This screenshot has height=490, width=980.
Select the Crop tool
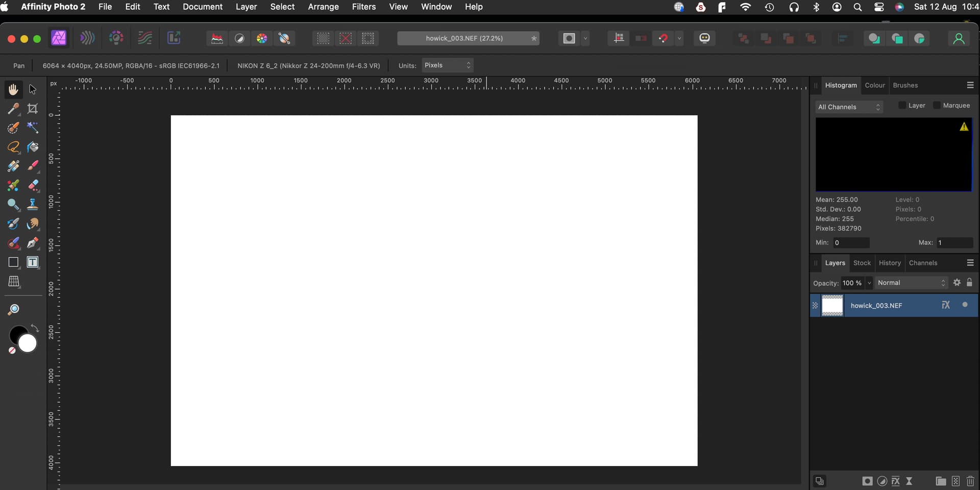pyautogui.click(x=33, y=108)
